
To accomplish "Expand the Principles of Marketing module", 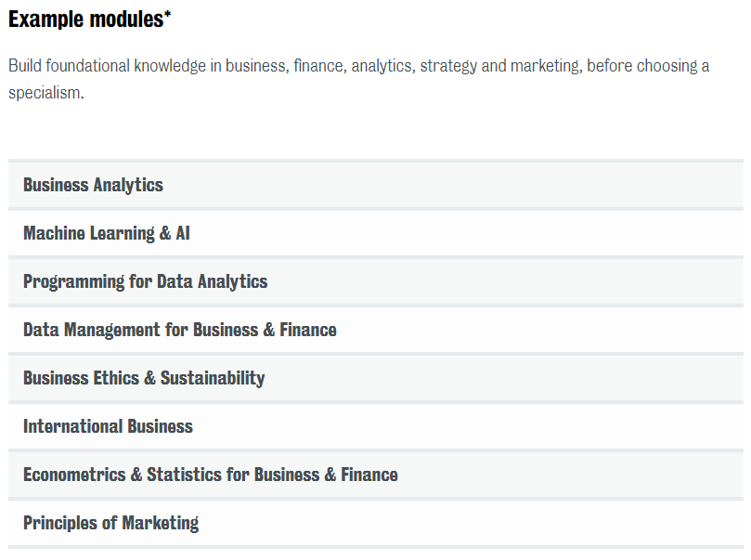I will pos(375,523).
